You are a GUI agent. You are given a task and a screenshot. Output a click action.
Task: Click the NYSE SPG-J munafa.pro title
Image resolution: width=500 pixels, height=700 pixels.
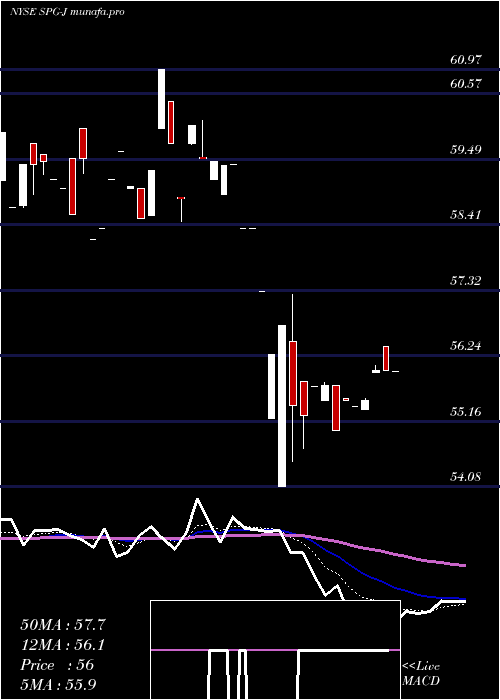[x=67, y=12]
